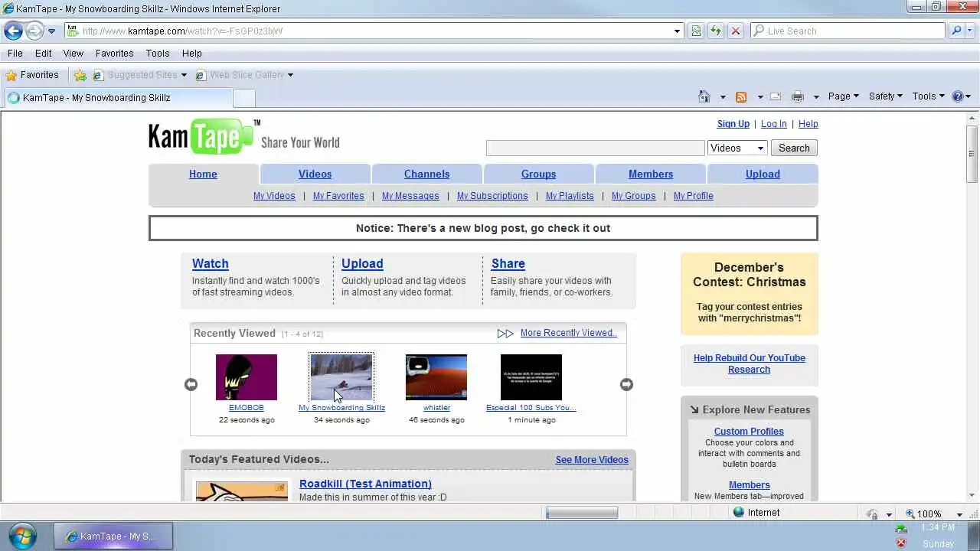The width and height of the screenshot is (980, 551).
Task: Select the KamTape browser tab
Action: pyautogui.click(x=116, y=98)
